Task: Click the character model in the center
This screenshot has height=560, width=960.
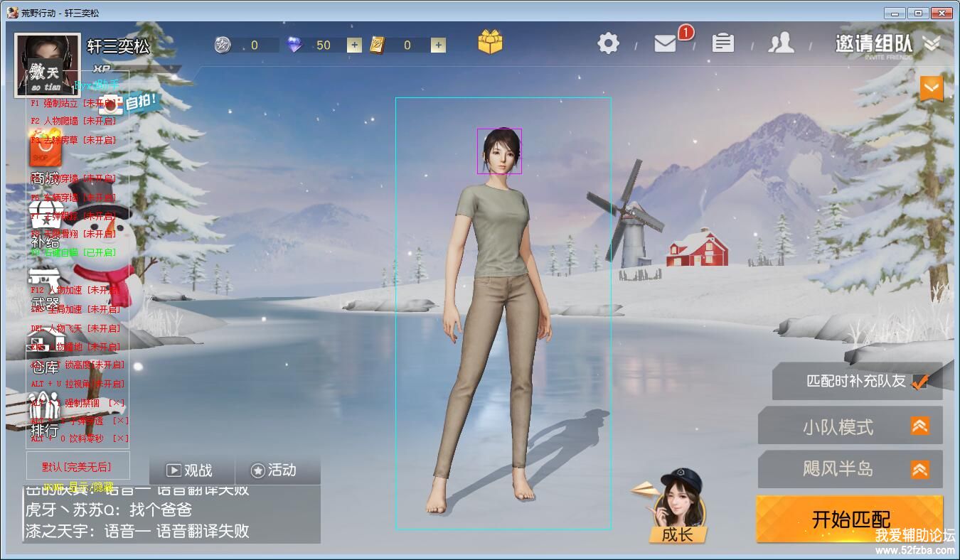Action: click(495, 320)
